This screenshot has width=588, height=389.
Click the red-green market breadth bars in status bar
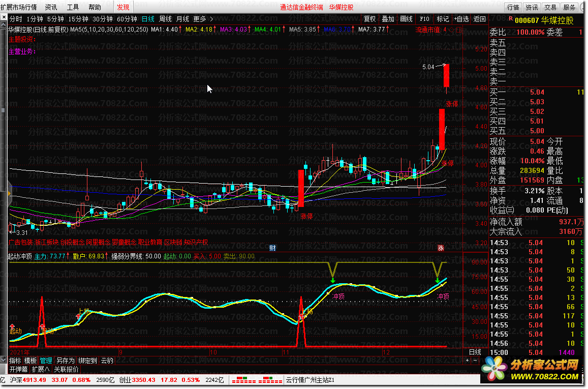(257, 380)
